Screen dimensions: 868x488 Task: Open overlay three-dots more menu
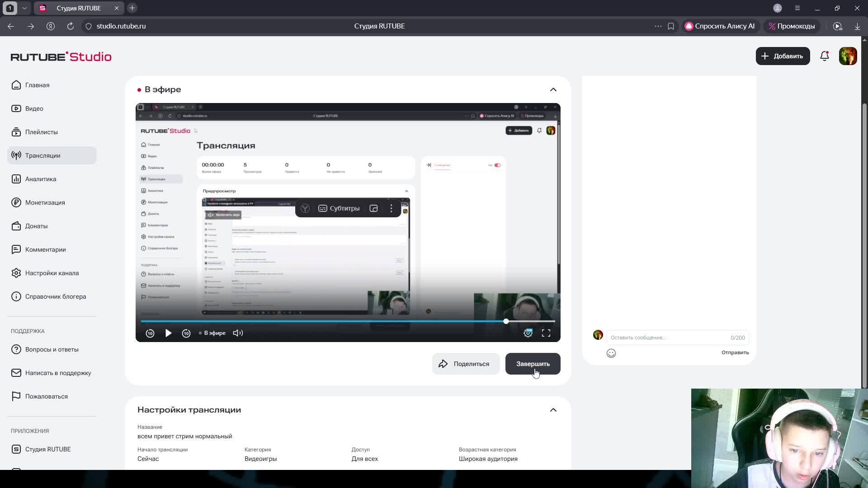tap(391, 208)
